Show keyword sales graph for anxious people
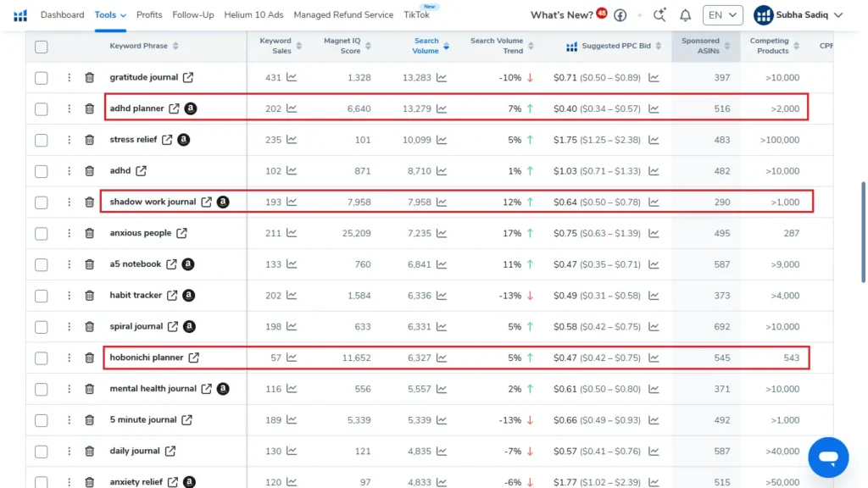This screenshot has height=488, width=868. click(x=292, y=233)
